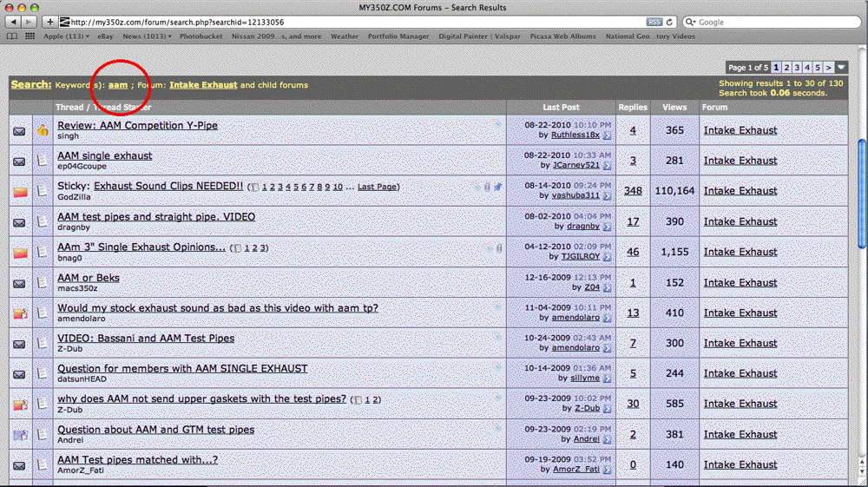Click the add bookmark plus button
Image resolution: width=868 pixels, height=487 pixels.
(x=49, y=22)
